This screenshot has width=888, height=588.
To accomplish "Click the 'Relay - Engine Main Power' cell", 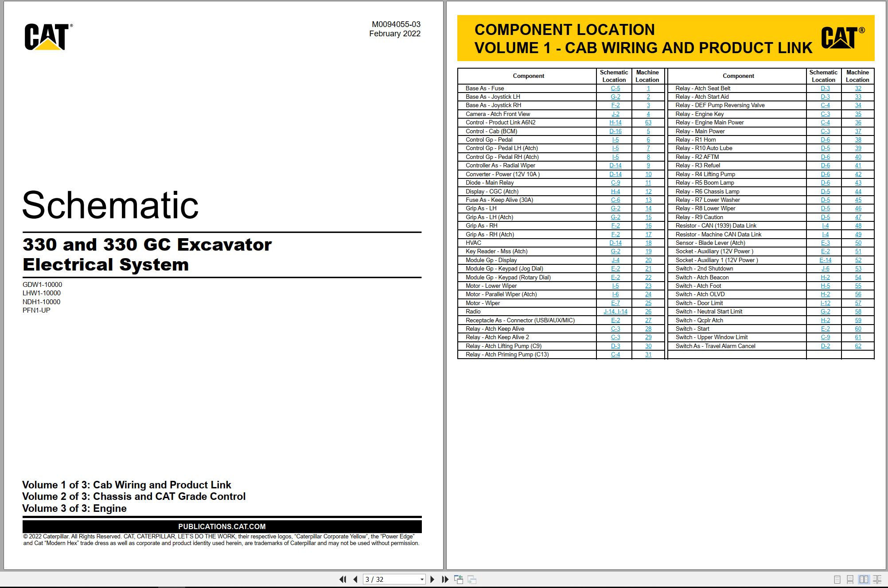I will click(736, 123).
